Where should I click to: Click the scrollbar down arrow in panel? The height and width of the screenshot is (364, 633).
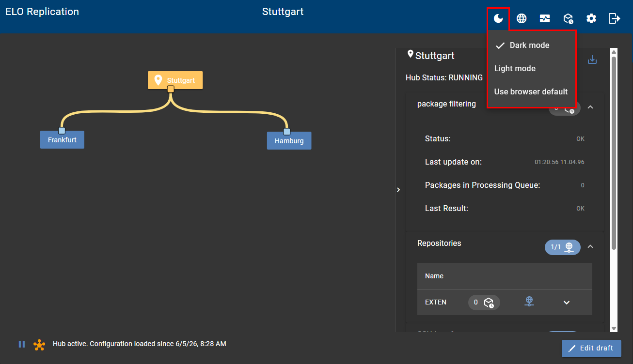[614, 328]
